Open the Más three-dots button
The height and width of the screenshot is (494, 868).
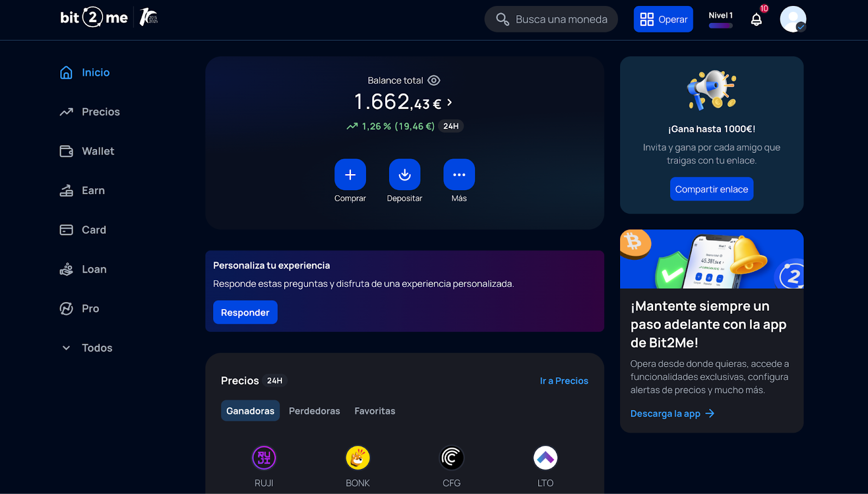[x=459, y=175]
